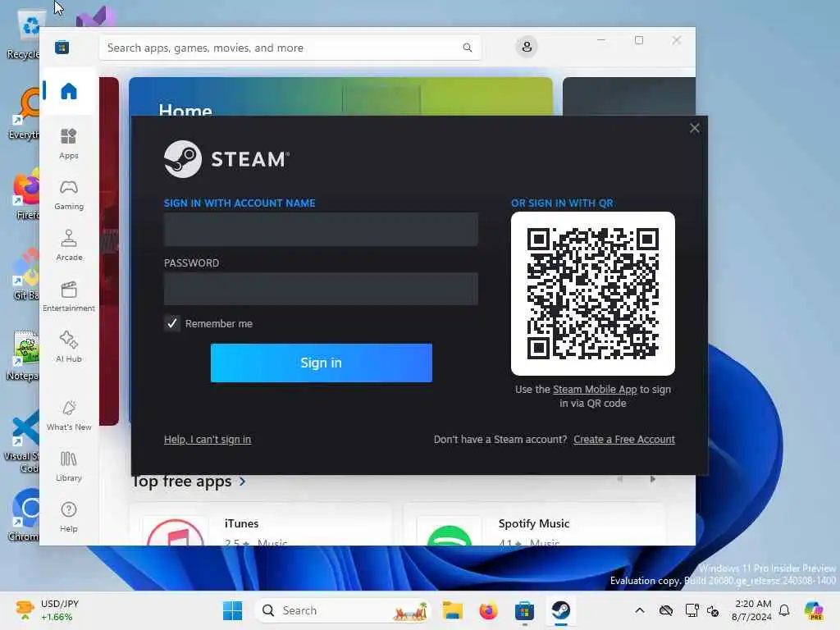The width and height of the screenshot is (840, 630).
Task: Click the Store search box
Action: click(290, 48)
